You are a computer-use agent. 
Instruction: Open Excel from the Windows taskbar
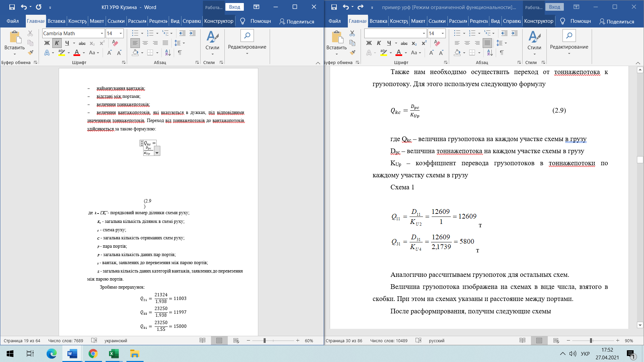click(114, 354)
